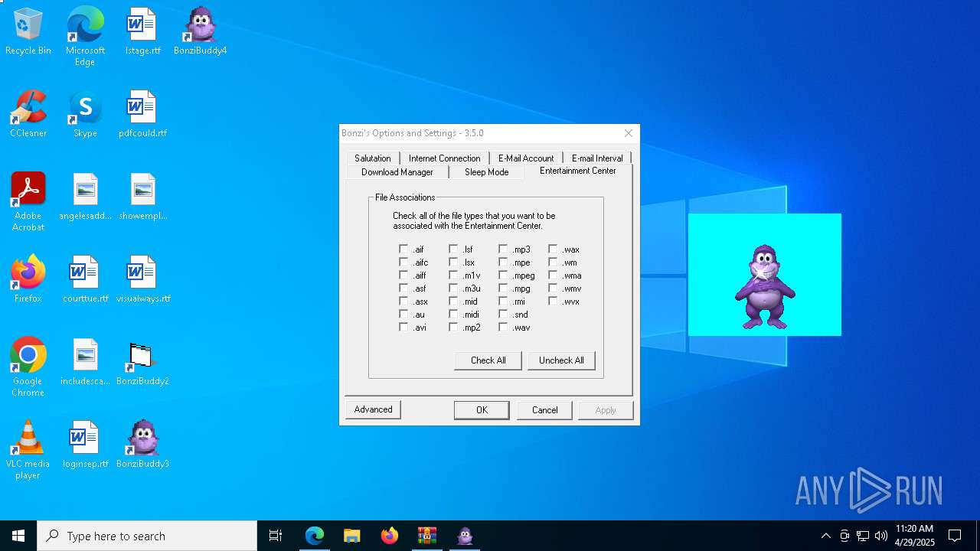Screen dimensions: 980x551
Task: Select the lstage.rtf desktop file
Action: pos(142,32)
